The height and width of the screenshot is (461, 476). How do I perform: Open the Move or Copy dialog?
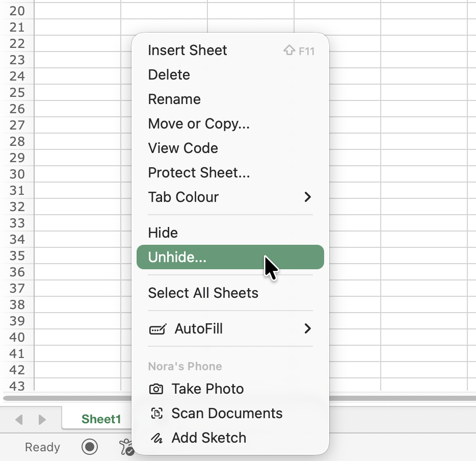199,124
